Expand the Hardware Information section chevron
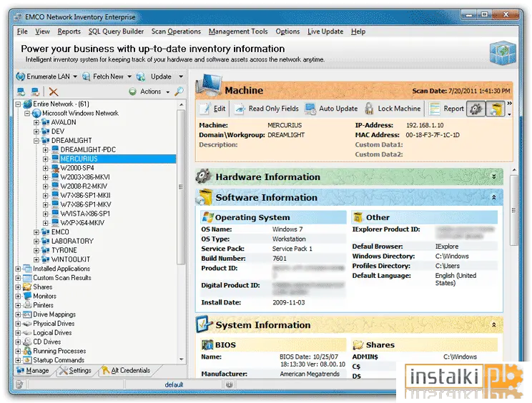The height and width of the screenshot is (403, 532). [x=494, y=176]
